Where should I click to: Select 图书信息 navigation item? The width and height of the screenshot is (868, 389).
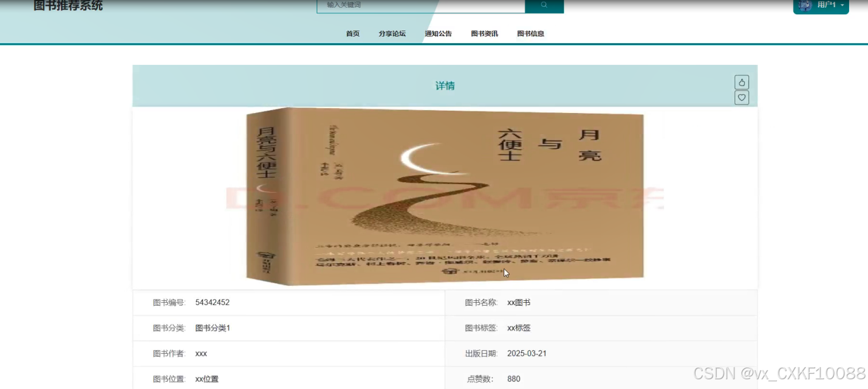(x=531, y=34)
